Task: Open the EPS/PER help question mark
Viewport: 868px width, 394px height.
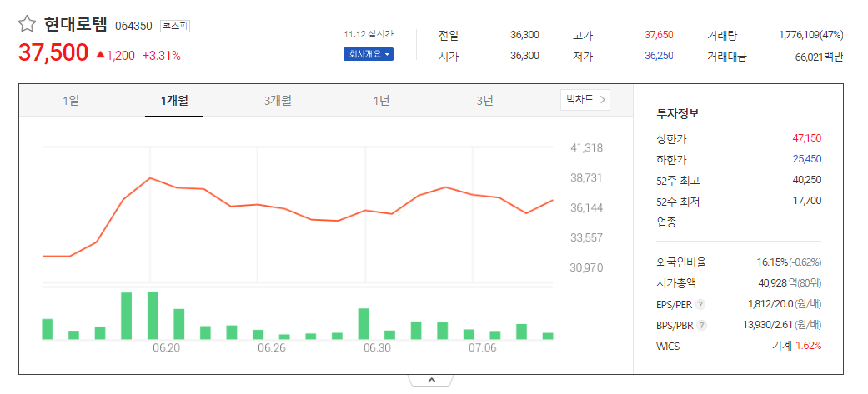Action: (700, 304)
